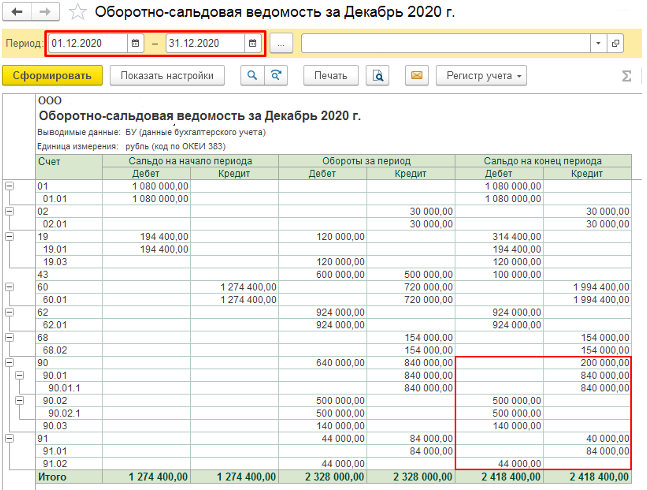
Task: Open Регистр учета dropdown
Action: coord(481,75)
